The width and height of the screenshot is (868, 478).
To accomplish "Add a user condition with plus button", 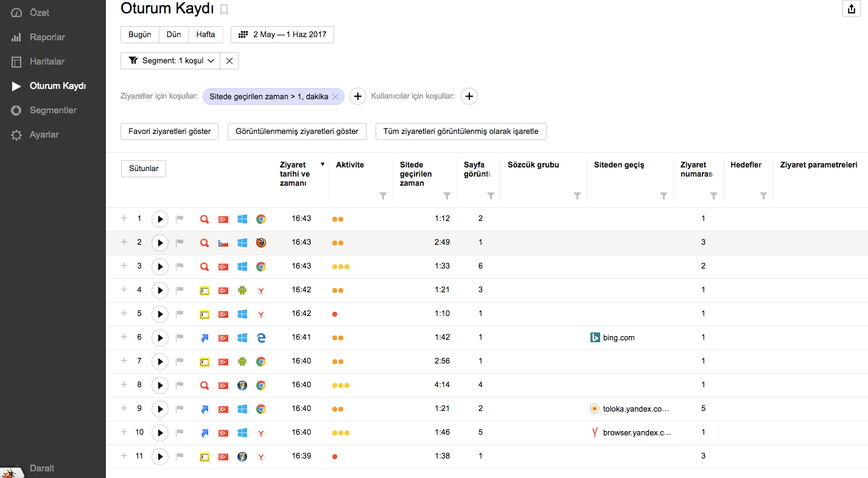I will [469, 96].
